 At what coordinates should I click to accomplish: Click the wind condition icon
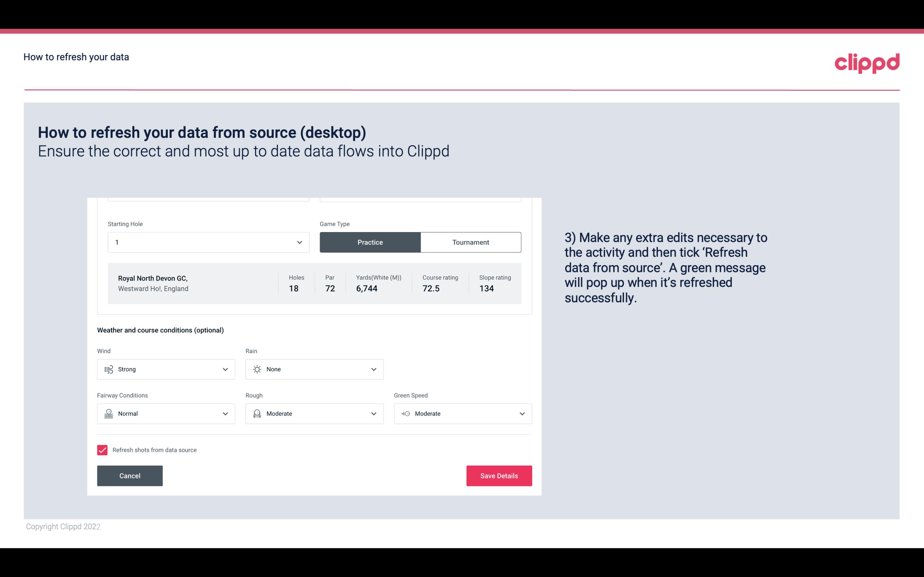tap(108, 369)
